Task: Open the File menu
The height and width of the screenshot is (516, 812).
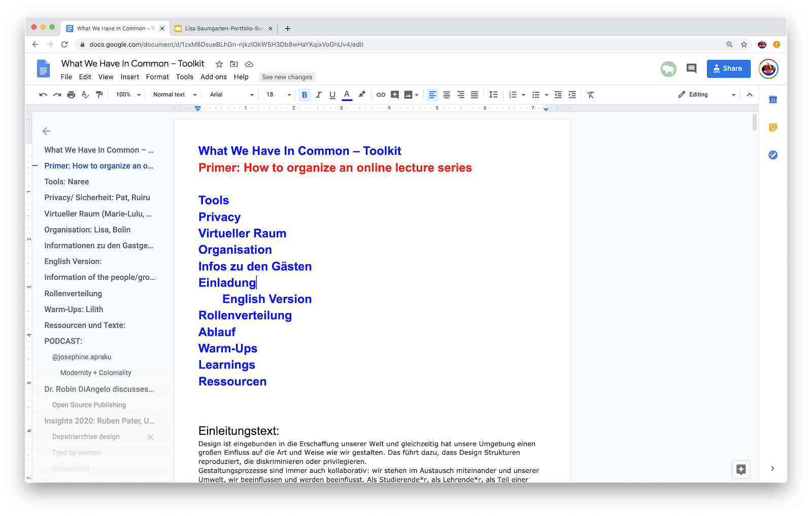Action: tap(66, 77)
